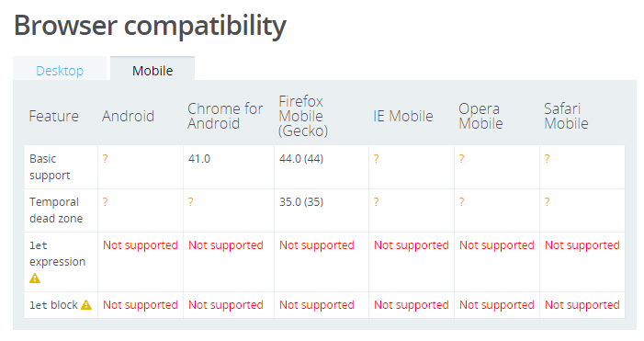Click the IE Mobile basic support question mark
Image resolution: width=644 pixels, height=341 pixels.
click(377, 159)
